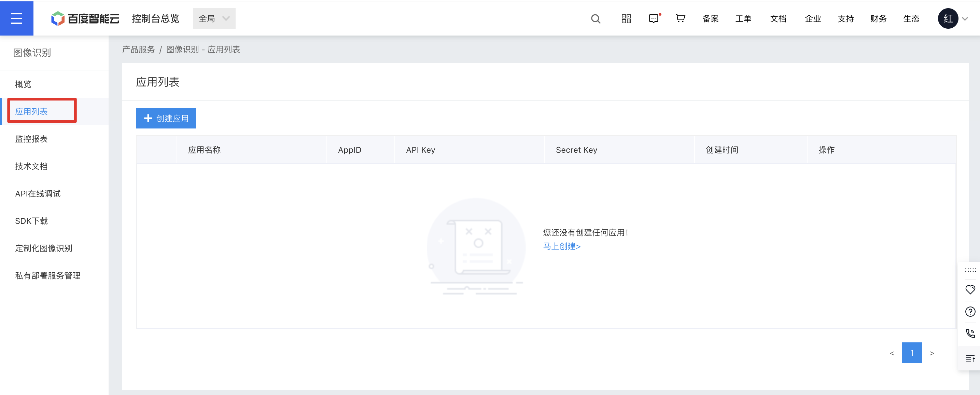Open the shopping cart icon
Viewport: 980px width, 395px height.
tap(681, 18)
